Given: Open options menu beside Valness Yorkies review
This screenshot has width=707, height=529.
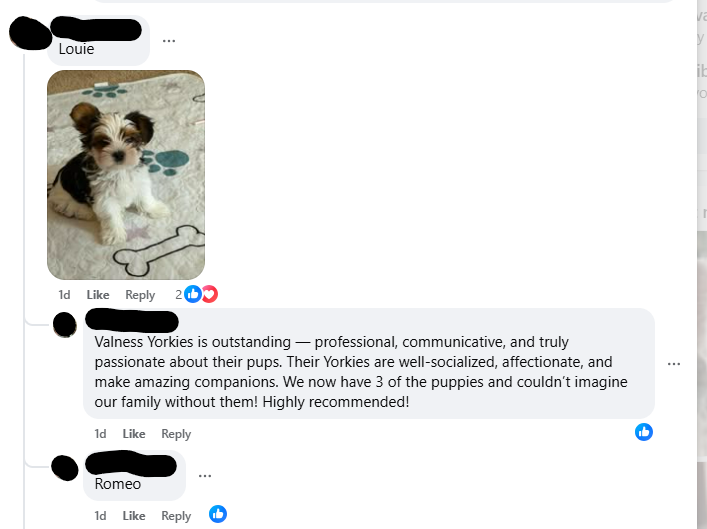Looking at the screenshot, I should (x=674, y=364).
